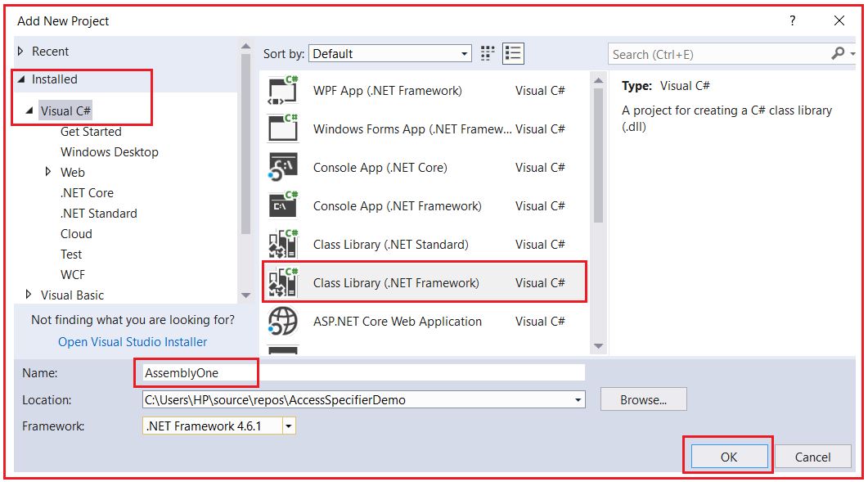Select the WPF App template icon
Viewport: 868px width, 482px height.
click(283, 90)
